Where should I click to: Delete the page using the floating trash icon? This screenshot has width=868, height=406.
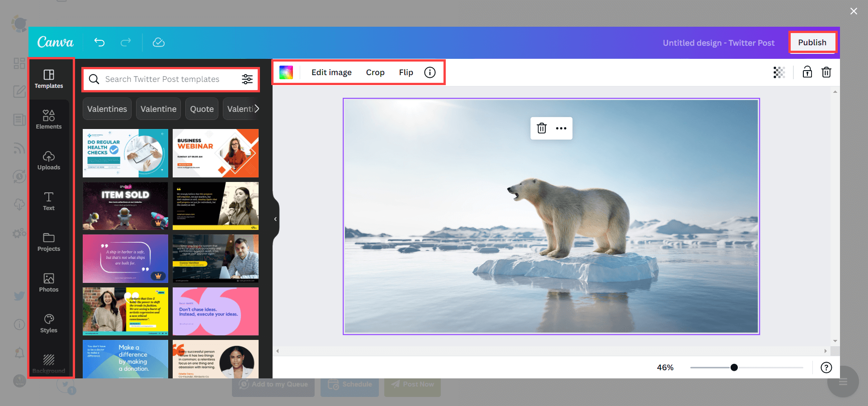(542, 128)
